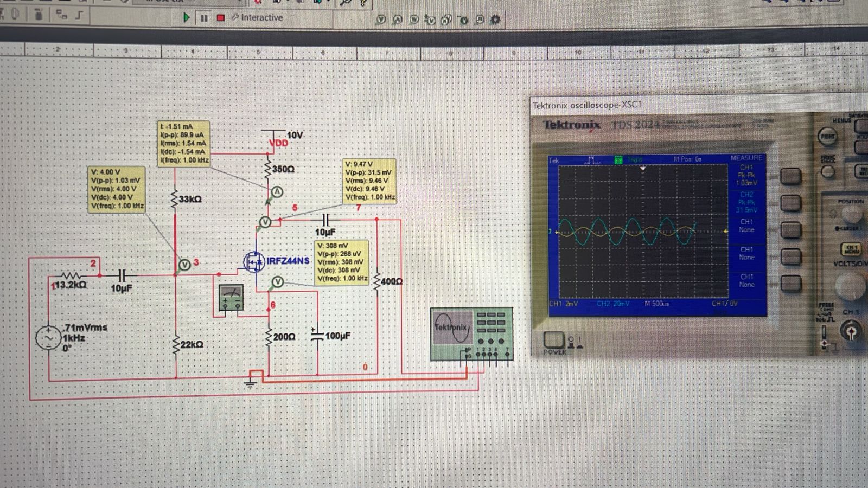Click the Interactive simulation label
This screenshot has width=868, height=488.
[260, 17]
